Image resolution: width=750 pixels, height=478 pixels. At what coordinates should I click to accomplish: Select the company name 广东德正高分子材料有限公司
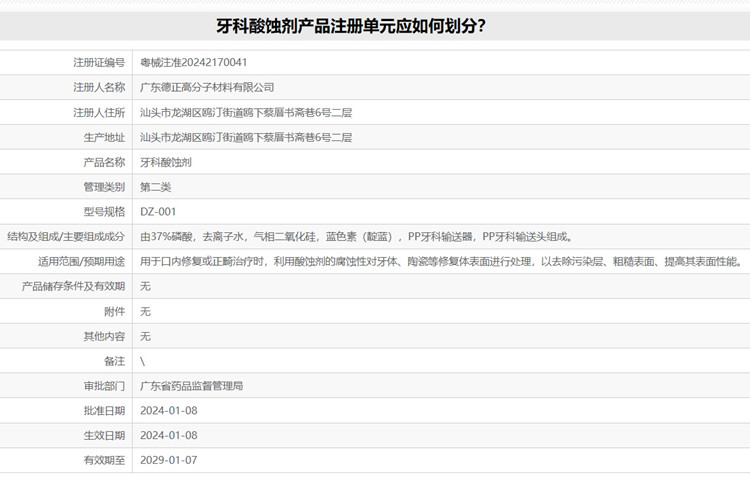(206, 87)
